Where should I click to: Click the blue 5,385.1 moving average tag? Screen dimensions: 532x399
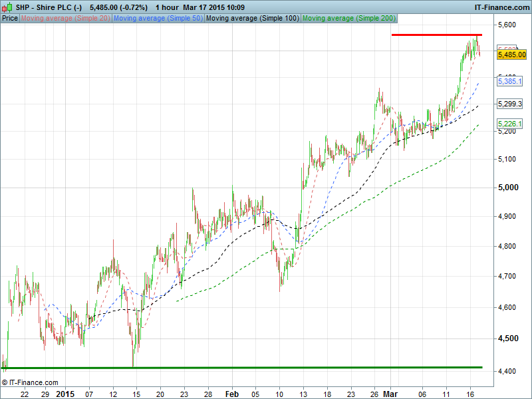point(510,81)
